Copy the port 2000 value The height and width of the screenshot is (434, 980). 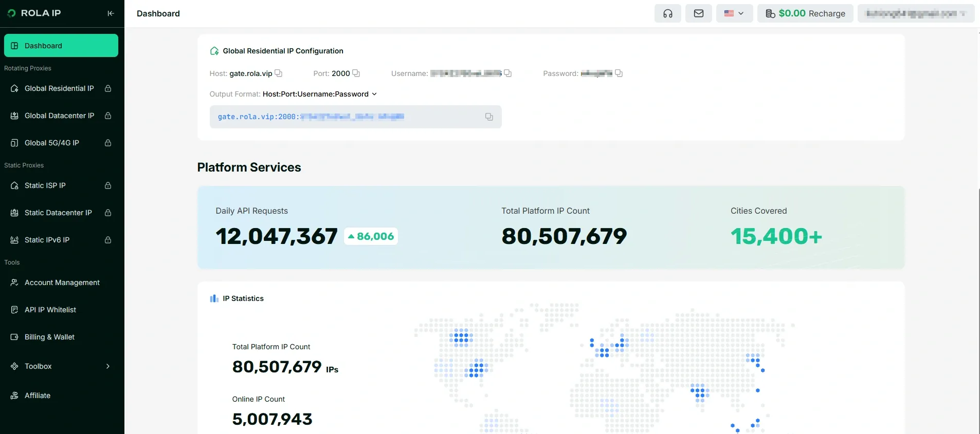[x=356, y=73]
